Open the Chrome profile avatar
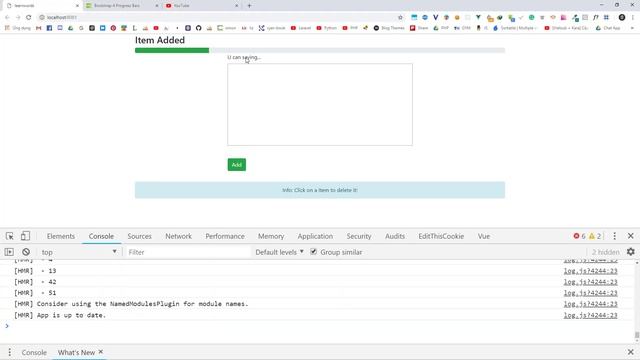The width and height of the screenshot is (640, 360). click(x=622, y=17)
